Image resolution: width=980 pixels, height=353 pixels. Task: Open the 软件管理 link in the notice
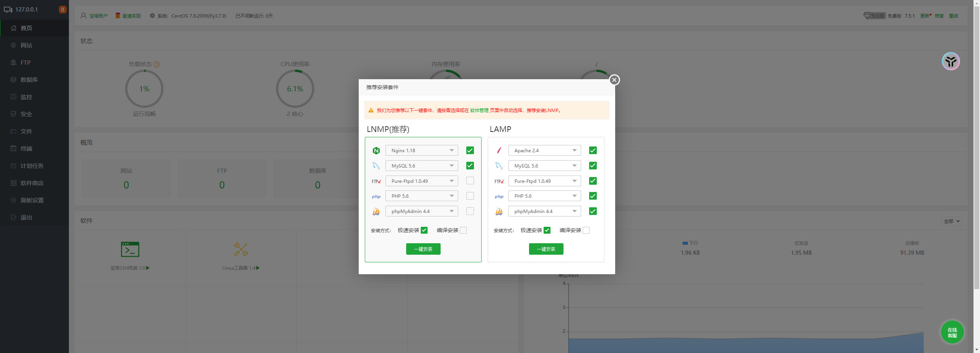pyautogui.click(x=479, y=111)
